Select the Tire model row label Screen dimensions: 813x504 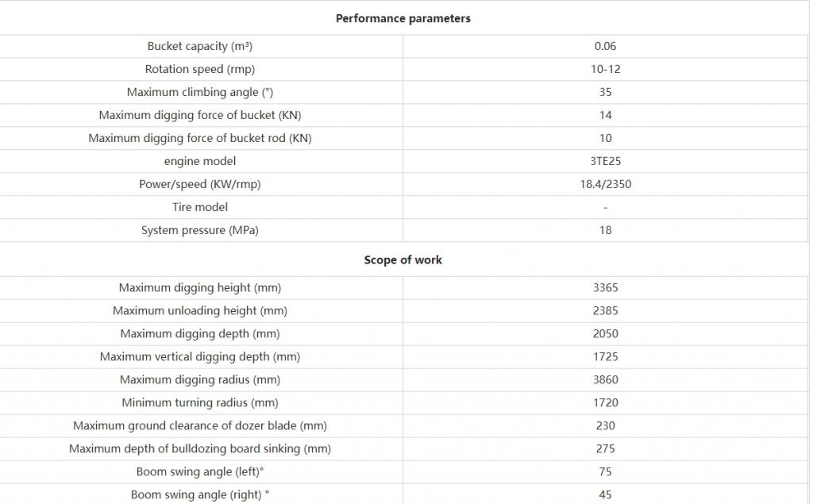(x=199, y=207)
